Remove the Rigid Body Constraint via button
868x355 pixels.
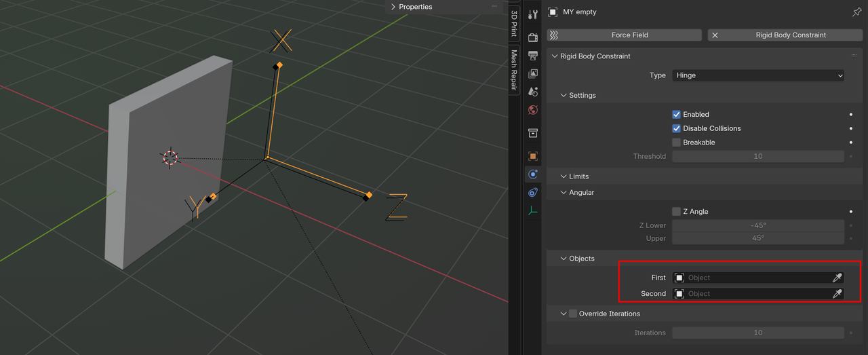click(x=715, y=35)
